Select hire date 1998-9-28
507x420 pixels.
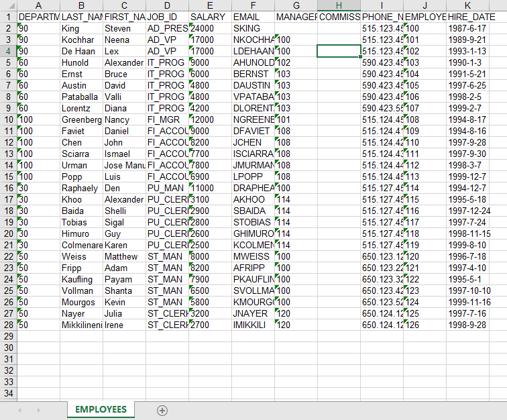point(467,325)
